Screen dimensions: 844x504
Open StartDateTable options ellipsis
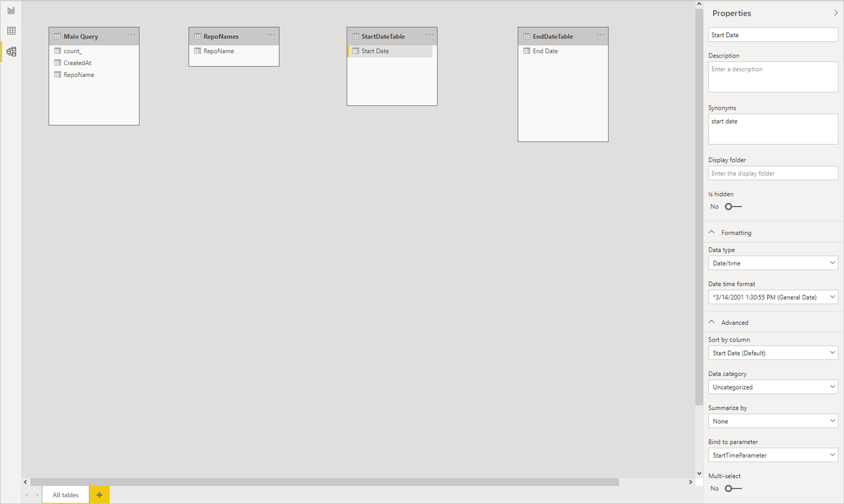tap(429, 35)
